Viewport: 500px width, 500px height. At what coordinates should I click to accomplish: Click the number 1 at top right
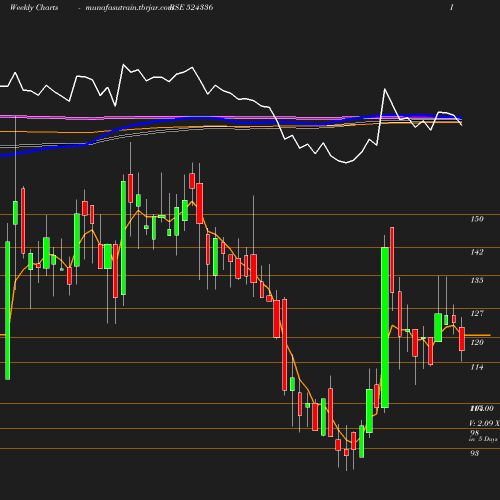[x=452, y=7]
